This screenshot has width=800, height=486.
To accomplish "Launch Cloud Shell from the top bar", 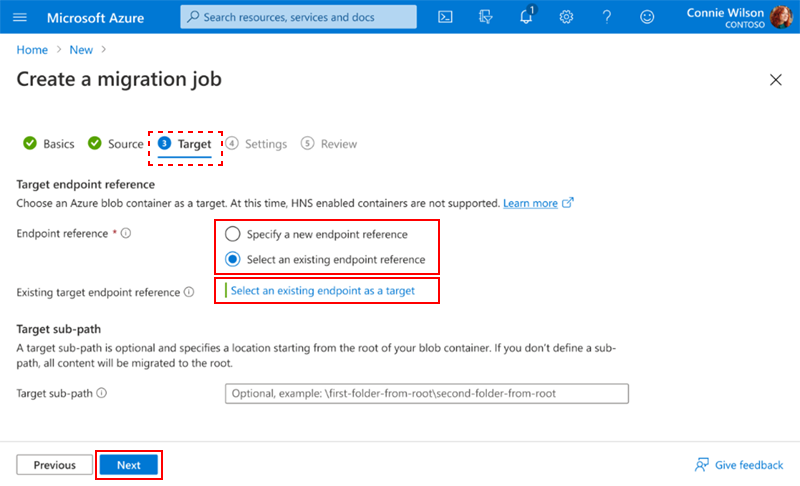I will pyautogui.click(x=445, y=17).
